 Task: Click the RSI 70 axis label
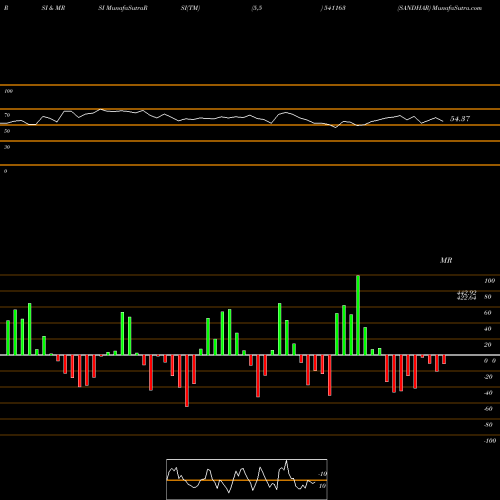[x=7, y=115]
